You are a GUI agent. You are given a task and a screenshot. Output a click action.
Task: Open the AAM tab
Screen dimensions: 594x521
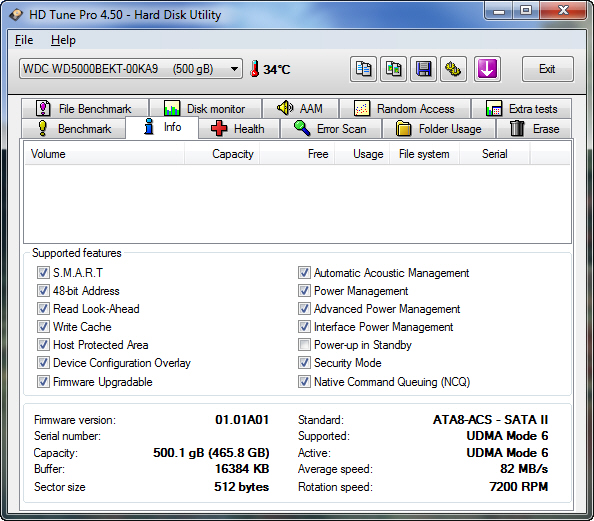(x=300, y=109)
